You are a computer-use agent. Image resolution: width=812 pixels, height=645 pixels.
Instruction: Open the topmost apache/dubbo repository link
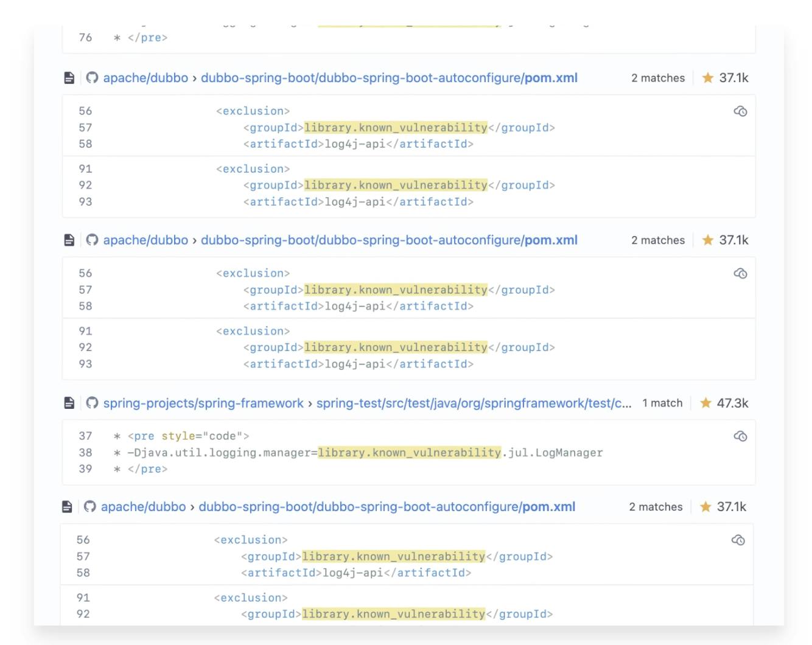145,78
